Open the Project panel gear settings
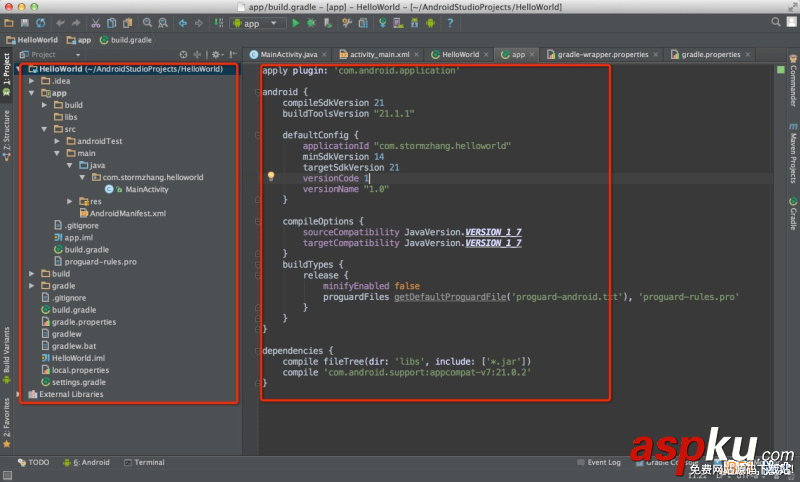 (x=217, y=55)
